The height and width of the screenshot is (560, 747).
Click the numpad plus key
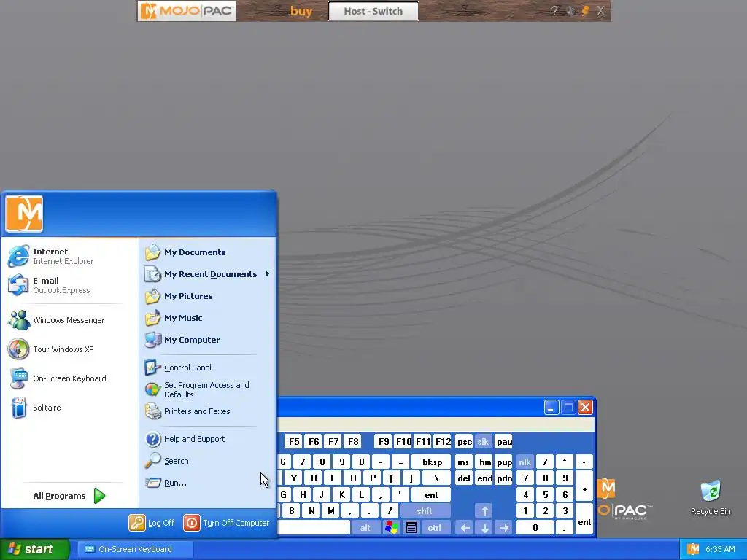[x=584, y=486]
